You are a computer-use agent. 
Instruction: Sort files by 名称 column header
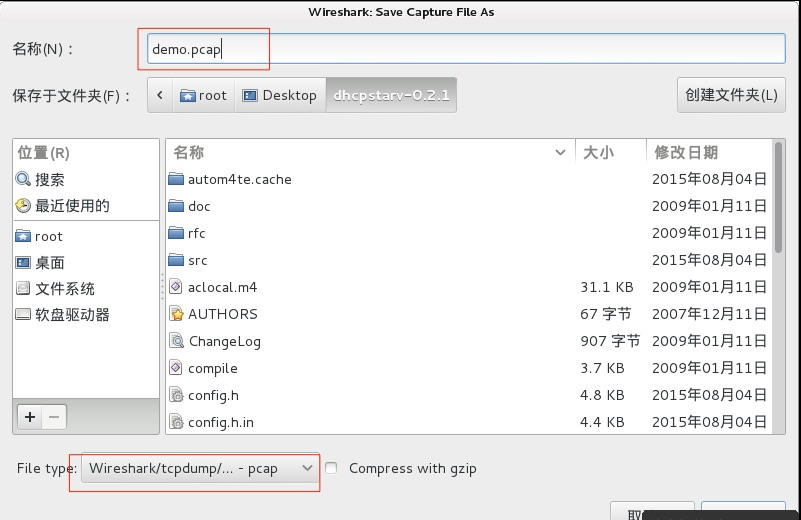point(371,152)
